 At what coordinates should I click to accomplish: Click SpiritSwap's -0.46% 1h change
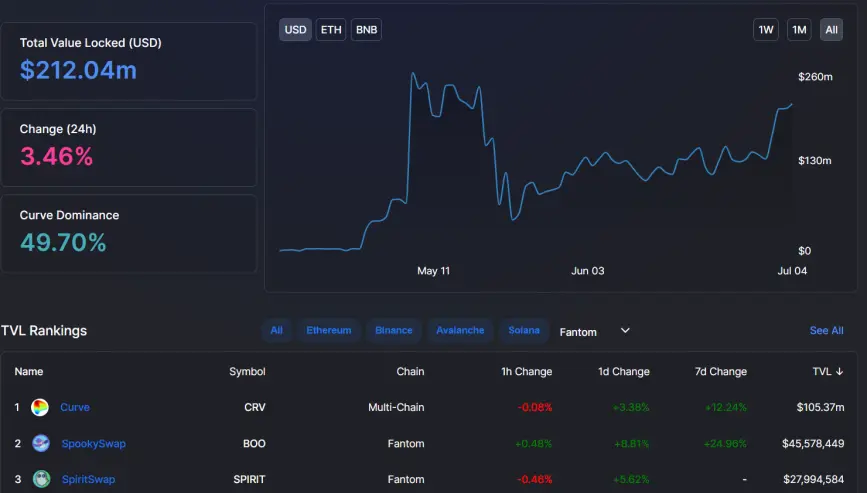[x=535, y=479]
